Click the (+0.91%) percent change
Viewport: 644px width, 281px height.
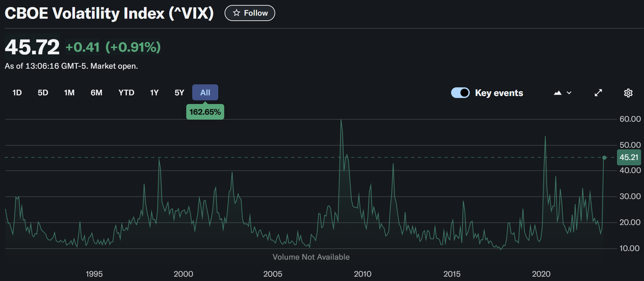point(133,47)
